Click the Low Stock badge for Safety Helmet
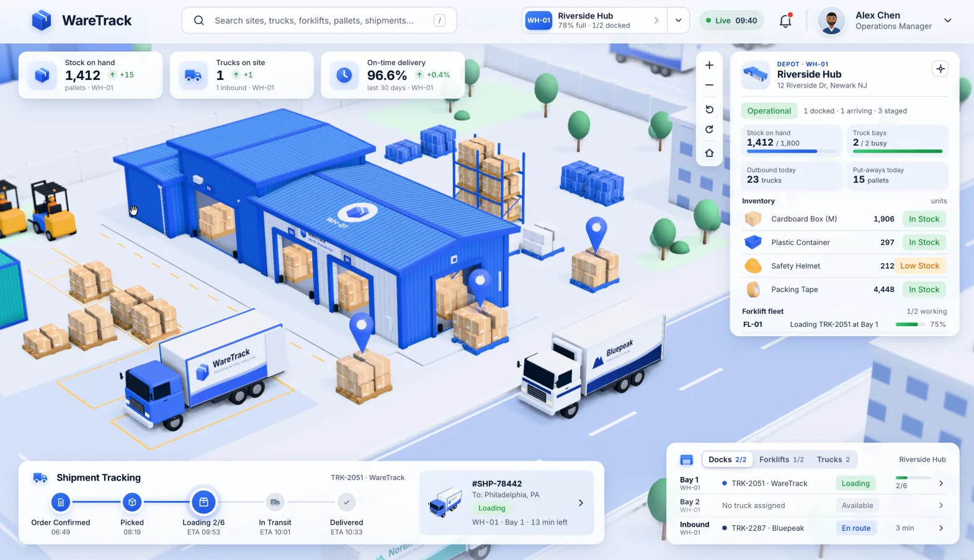Screen dimensions: 974x560 pyautogui.click(x=920, y=266)
